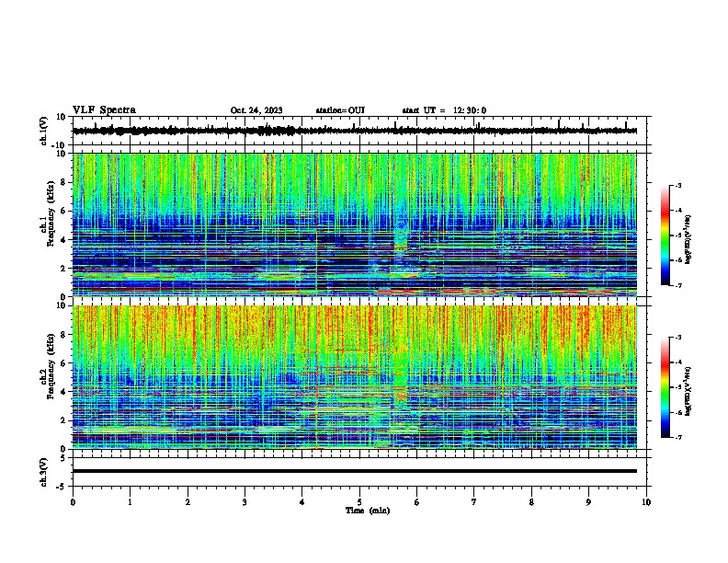
Task: Click time axis tick label "10"
Action: click(646, 502)
